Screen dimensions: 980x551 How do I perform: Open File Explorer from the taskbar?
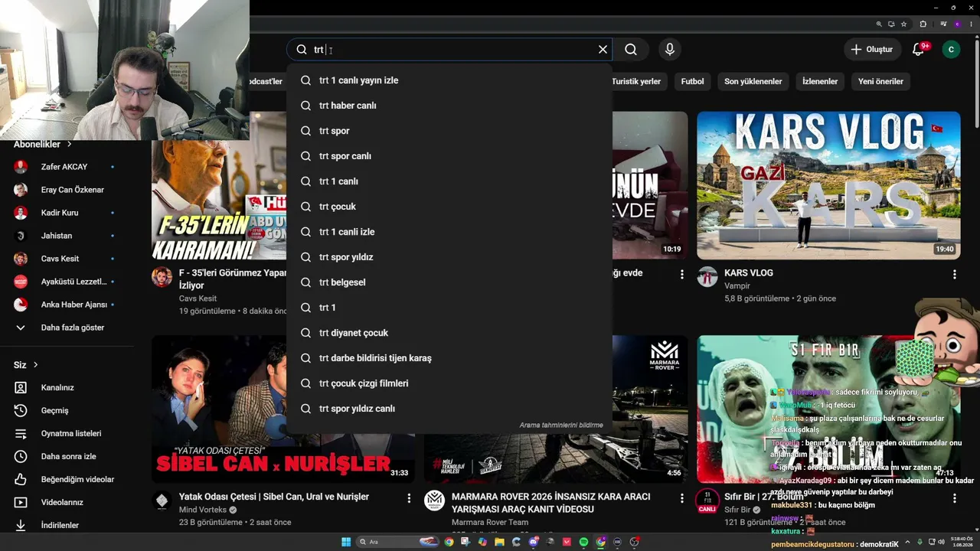click(x=499, y=542)
